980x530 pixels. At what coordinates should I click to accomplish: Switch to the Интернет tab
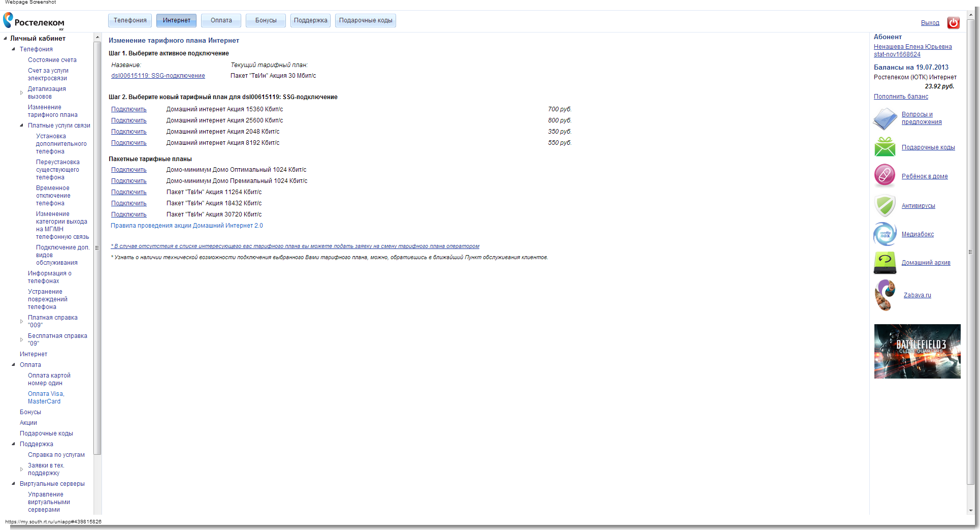pos(177,20)
